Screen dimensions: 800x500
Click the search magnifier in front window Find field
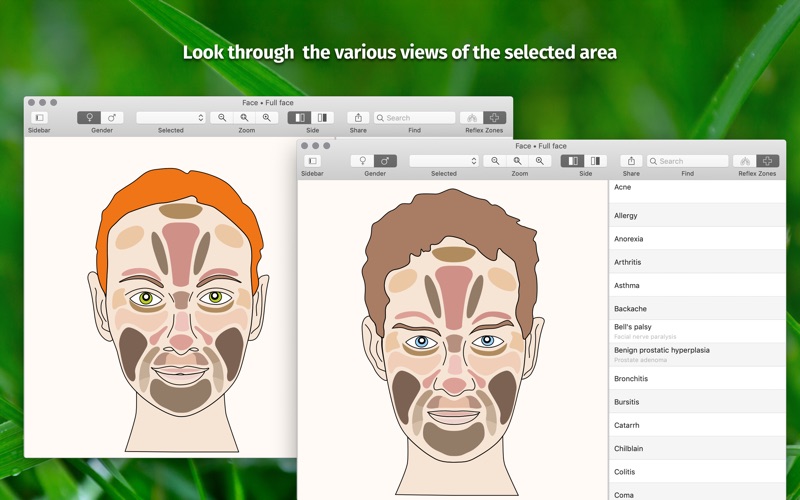pyautogui.click(x=654, y=161)
